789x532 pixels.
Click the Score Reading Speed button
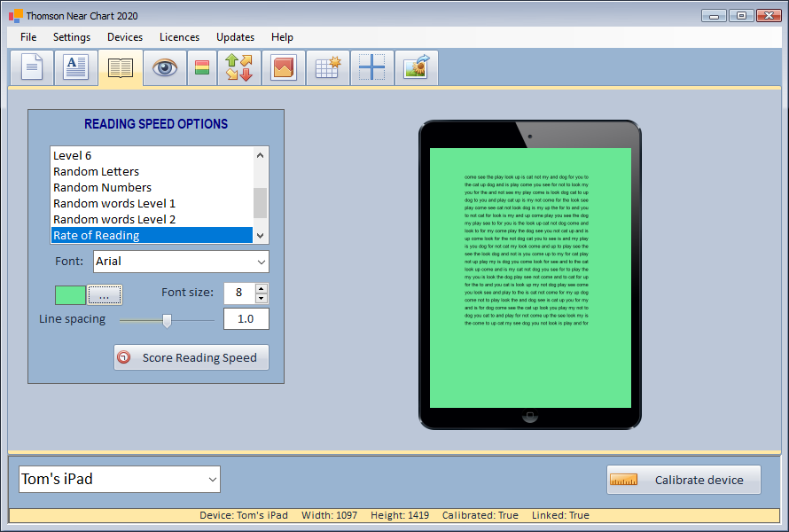tap(191, 357)
